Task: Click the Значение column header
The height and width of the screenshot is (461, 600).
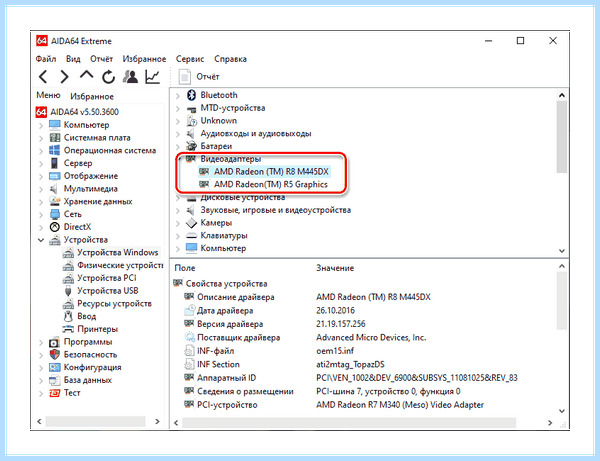Action: point(335,268)
